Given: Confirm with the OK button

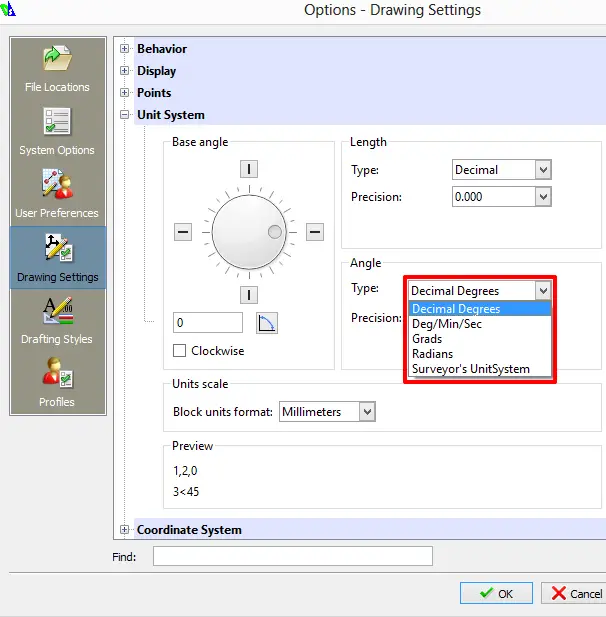Looking at the screenshot, I should (496, 593).
